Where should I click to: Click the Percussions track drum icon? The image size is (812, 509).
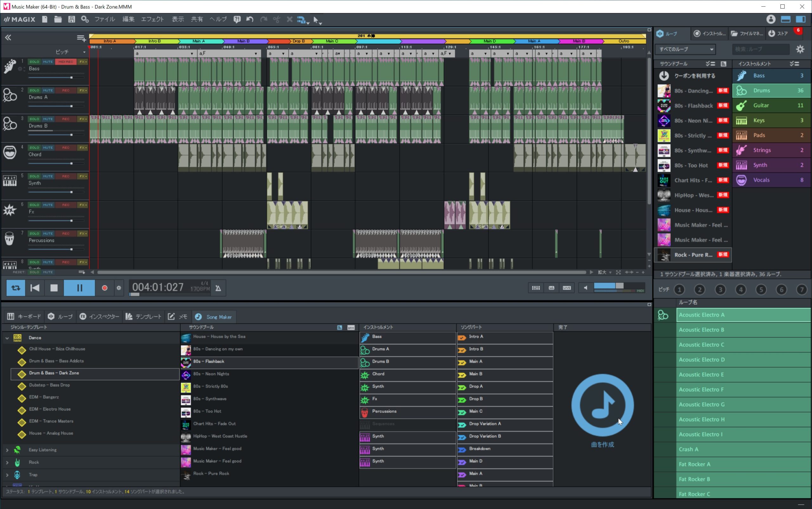click(10, 238)
